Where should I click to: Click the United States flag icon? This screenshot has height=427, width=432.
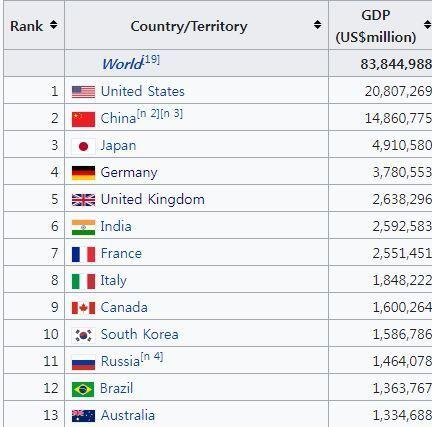tap(83, 92)
